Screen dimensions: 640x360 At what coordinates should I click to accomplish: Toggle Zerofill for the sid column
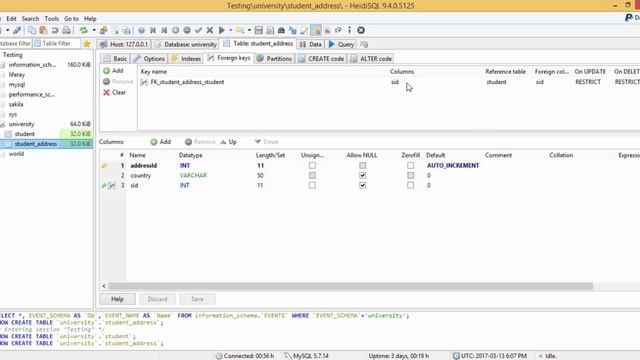(411, 185)
